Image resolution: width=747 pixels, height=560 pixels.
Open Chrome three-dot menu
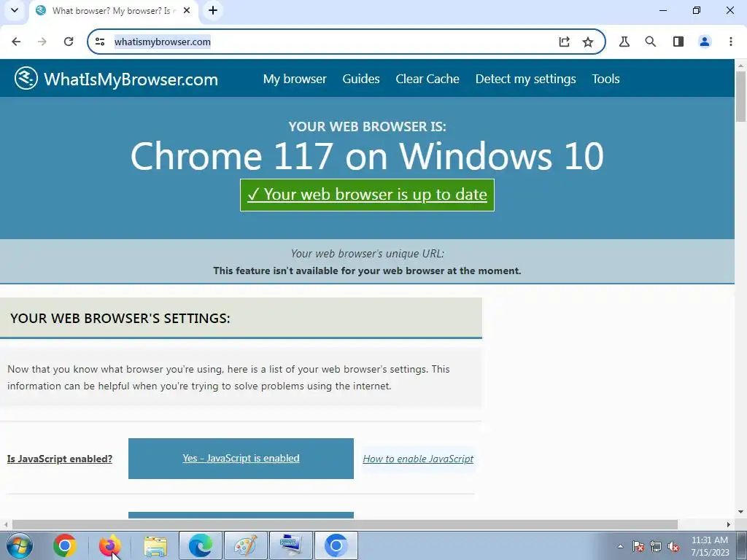click(x=731, y=42)
